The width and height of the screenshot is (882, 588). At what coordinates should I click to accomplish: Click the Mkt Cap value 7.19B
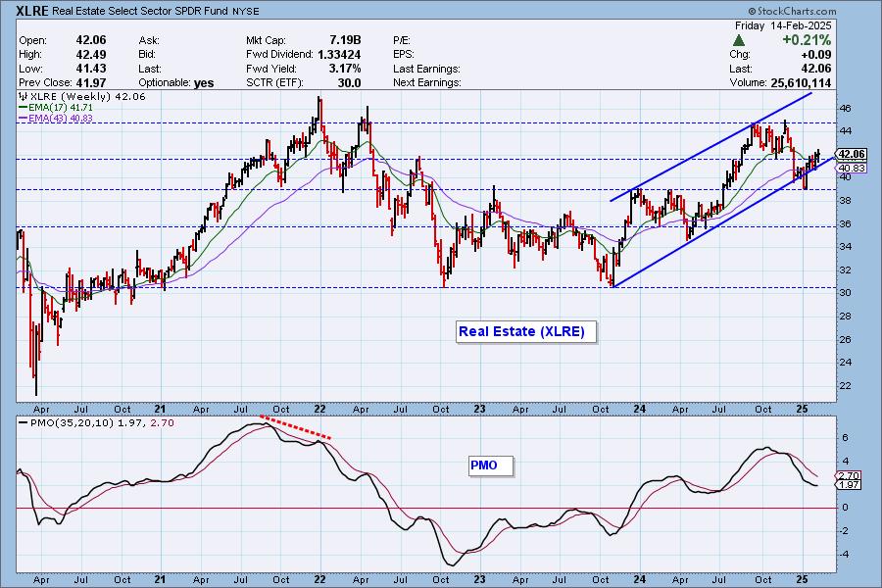[345, 40]
